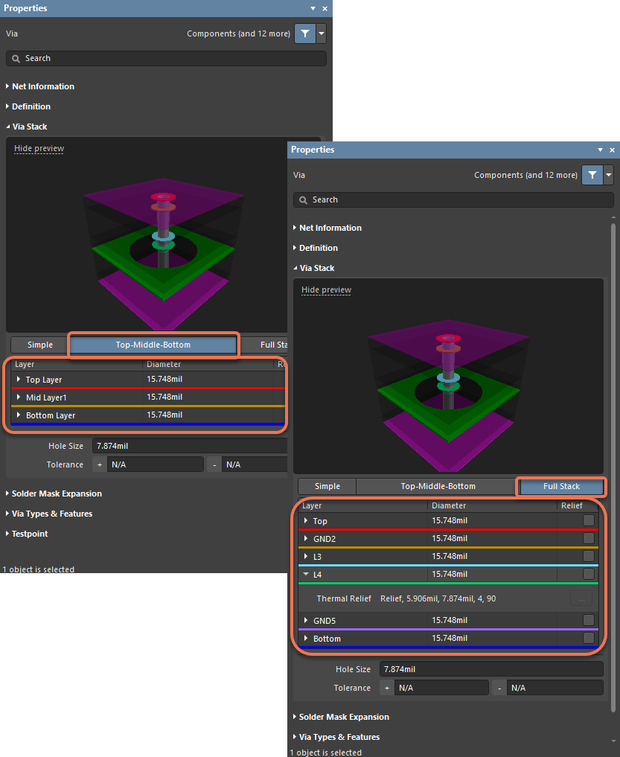Click the minus tolerance button in front panel
620x757 pixels.
(499, 688)
